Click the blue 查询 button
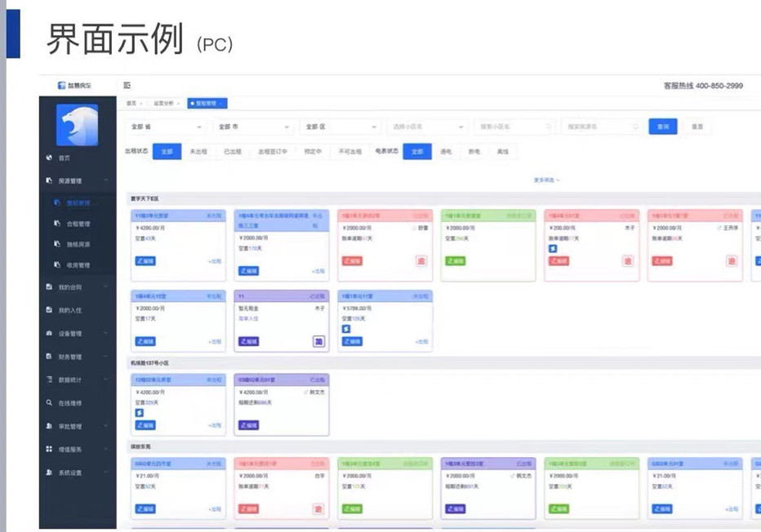761x532 pixels. pyautogui.click(x=663, y=126)
